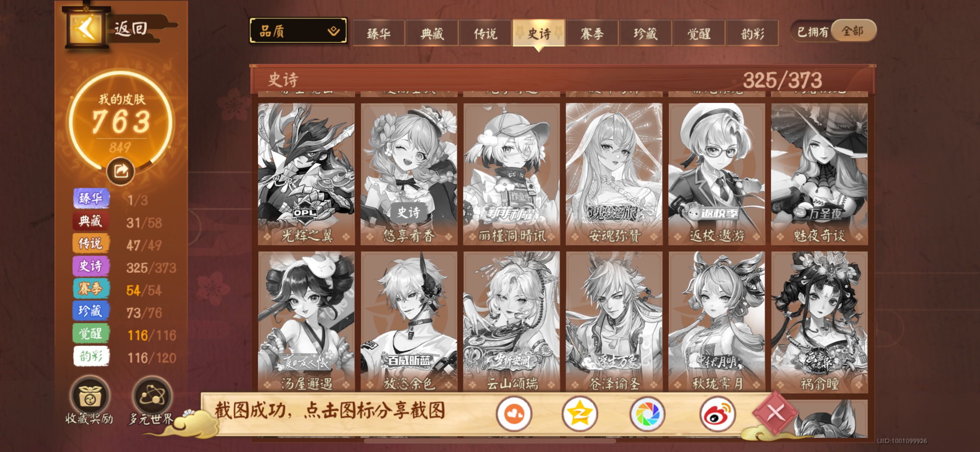Select 韵彩 category in left sidebar
The image size is (980, 452).
[x=91, y=356]
